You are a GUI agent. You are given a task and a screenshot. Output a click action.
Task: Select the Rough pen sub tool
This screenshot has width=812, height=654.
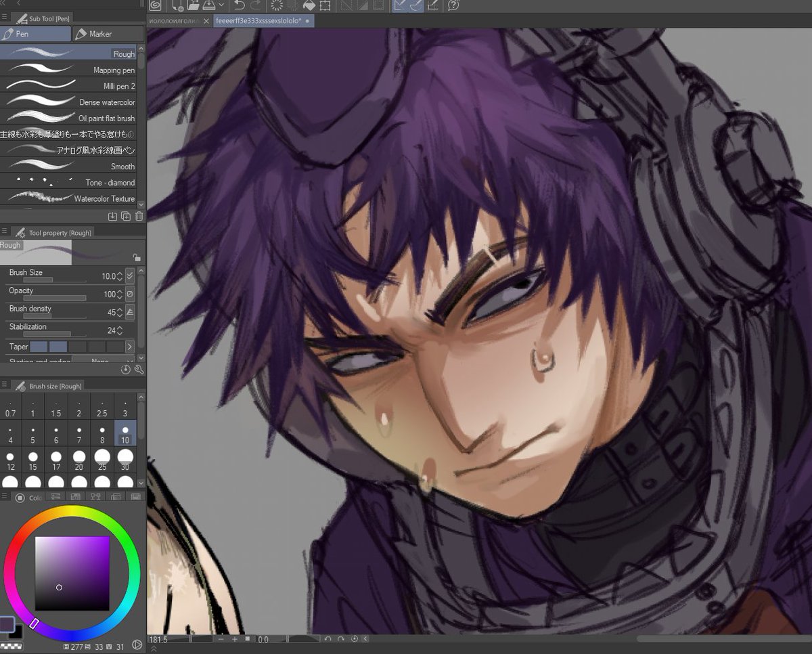coord(68,53)
